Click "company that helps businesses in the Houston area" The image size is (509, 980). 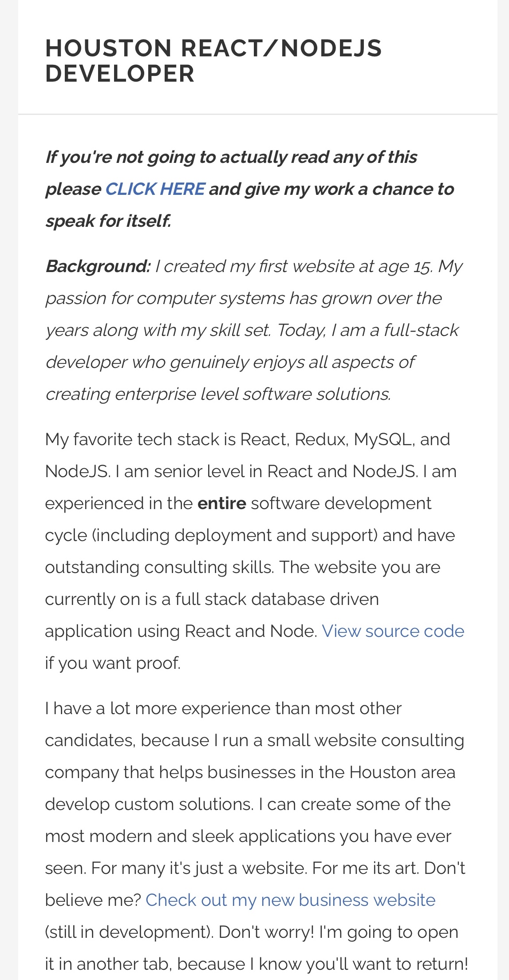250,772
